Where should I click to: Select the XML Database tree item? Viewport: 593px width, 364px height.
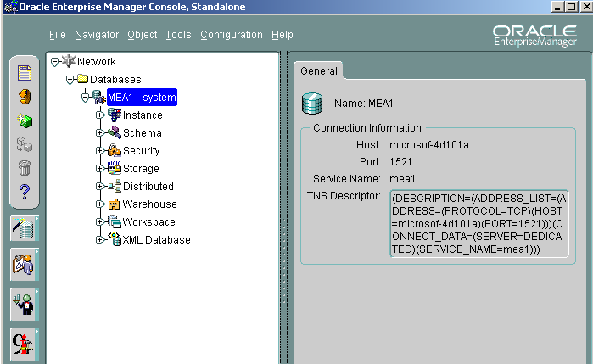[x=156, y=239]
